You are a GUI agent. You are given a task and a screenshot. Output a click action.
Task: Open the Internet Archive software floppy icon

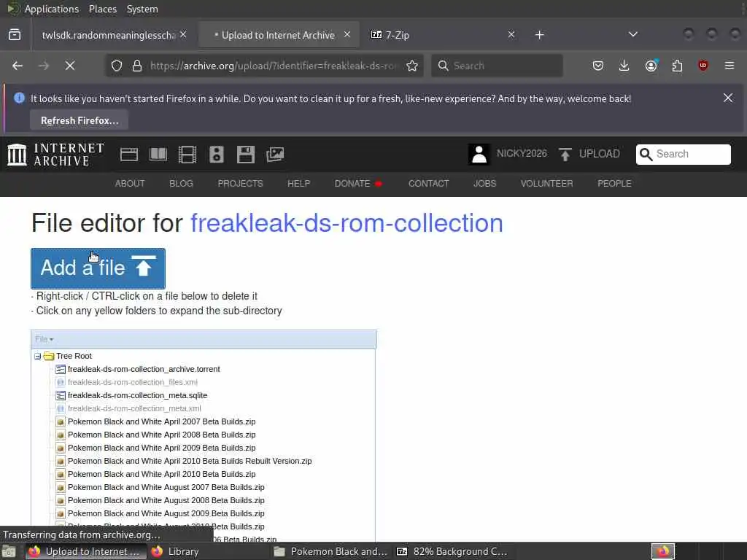click(246, 155)
